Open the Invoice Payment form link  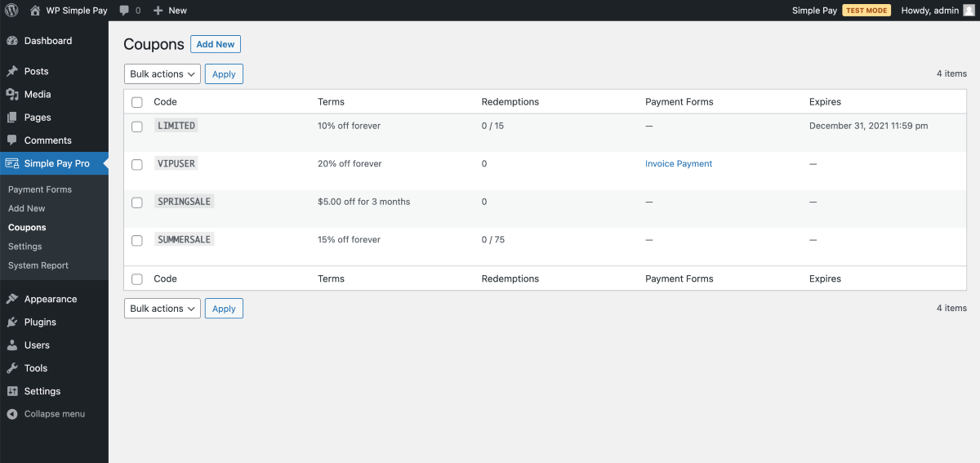coord(679,163)
